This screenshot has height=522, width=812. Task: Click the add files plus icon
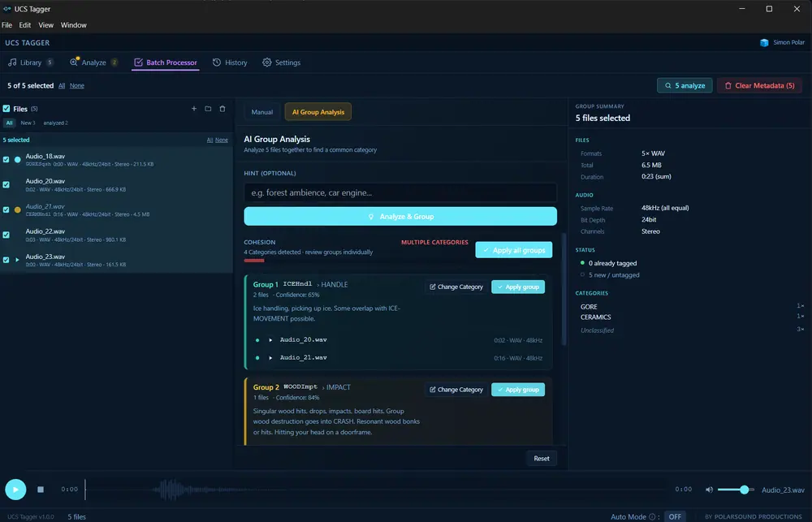[x=194, y=109]
